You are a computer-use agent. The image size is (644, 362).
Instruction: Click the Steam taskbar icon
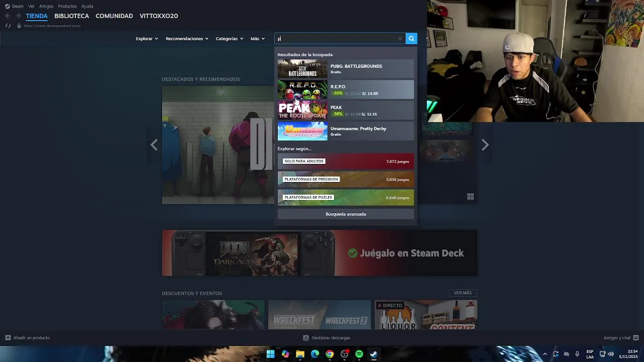[374, 354]
